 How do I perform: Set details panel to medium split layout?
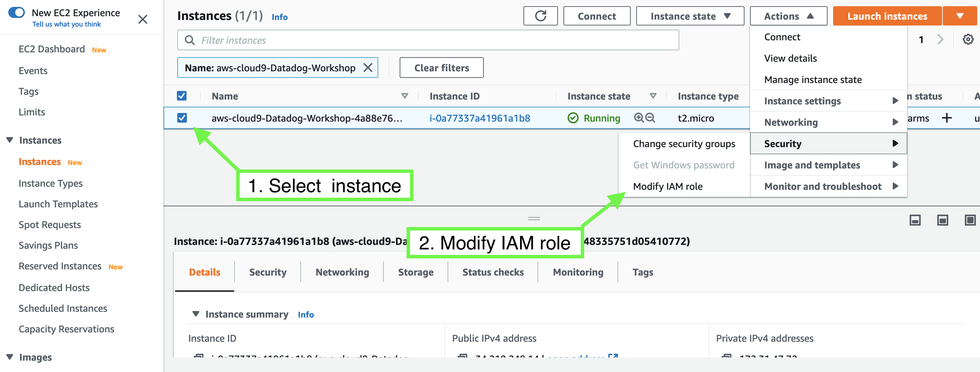click(x=942, y=220)
